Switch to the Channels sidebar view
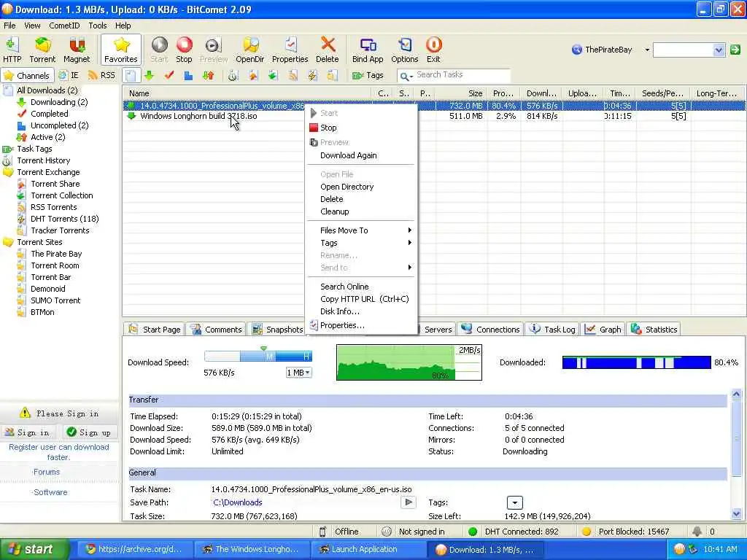747x560 pixels. coord(27,75)
